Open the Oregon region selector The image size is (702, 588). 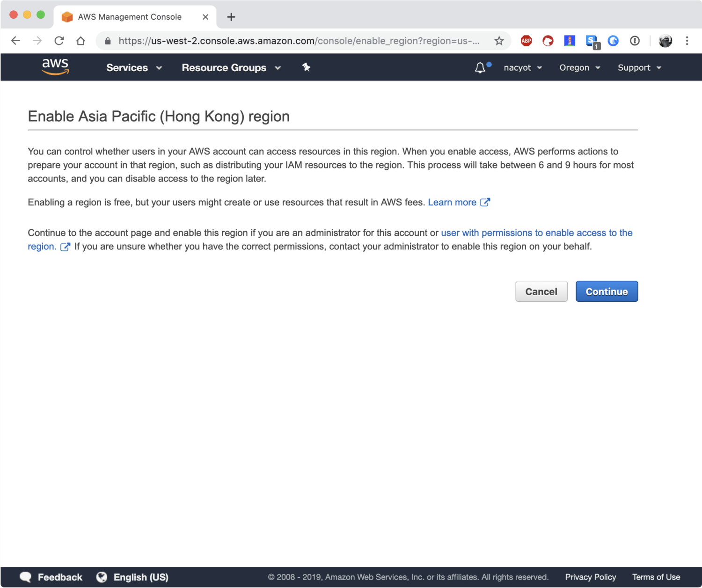[579, 68]
